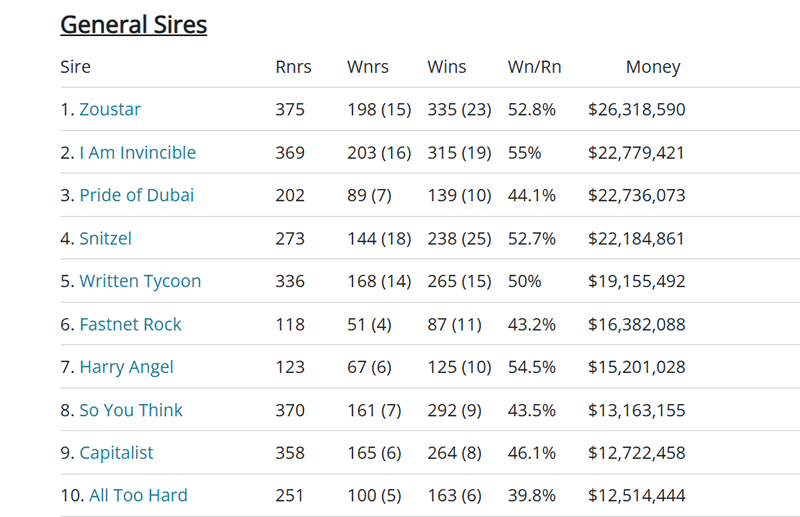Click the Wnrs column header

tap(367, 67)
